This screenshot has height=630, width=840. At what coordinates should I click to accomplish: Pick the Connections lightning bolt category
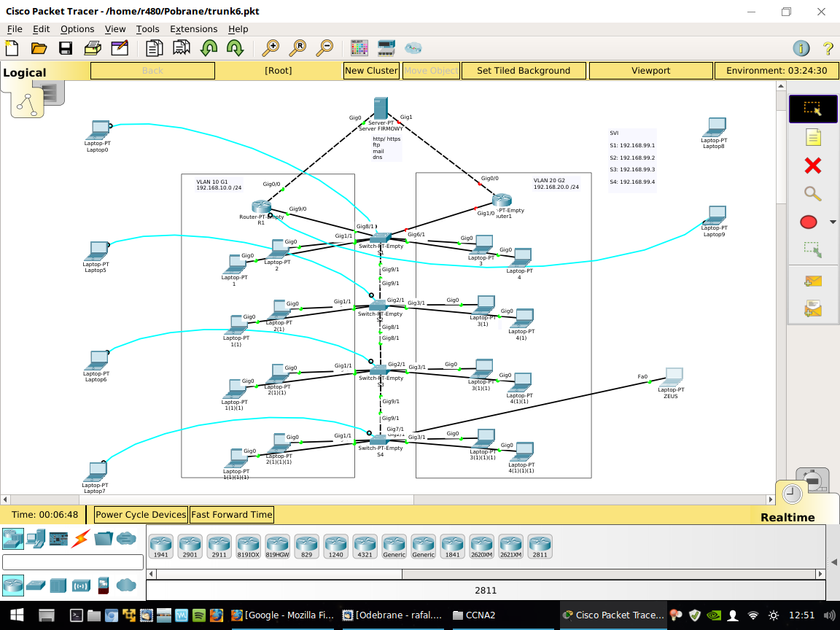pos(80,539)
